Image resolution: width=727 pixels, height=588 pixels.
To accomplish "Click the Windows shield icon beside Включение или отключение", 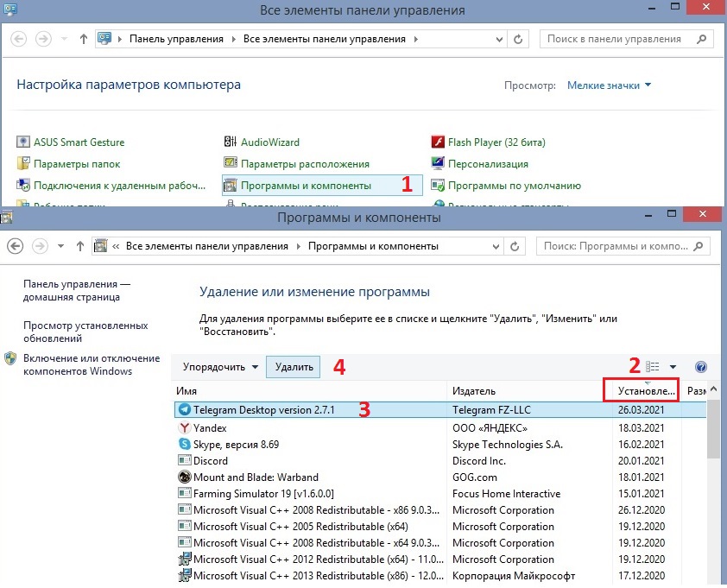I will pos(10,359).
